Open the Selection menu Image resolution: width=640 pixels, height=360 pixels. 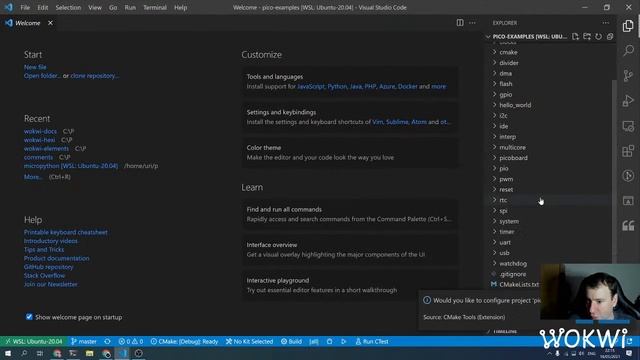[68, 7]
